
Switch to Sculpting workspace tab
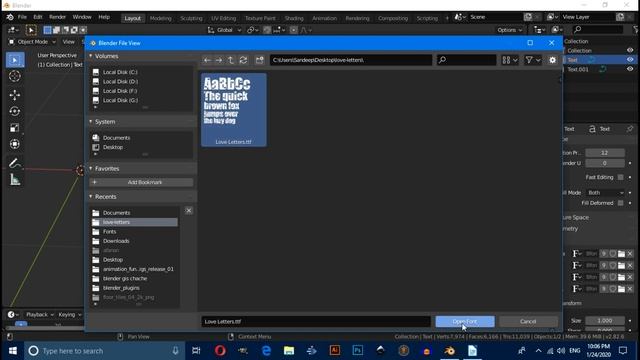191,18
